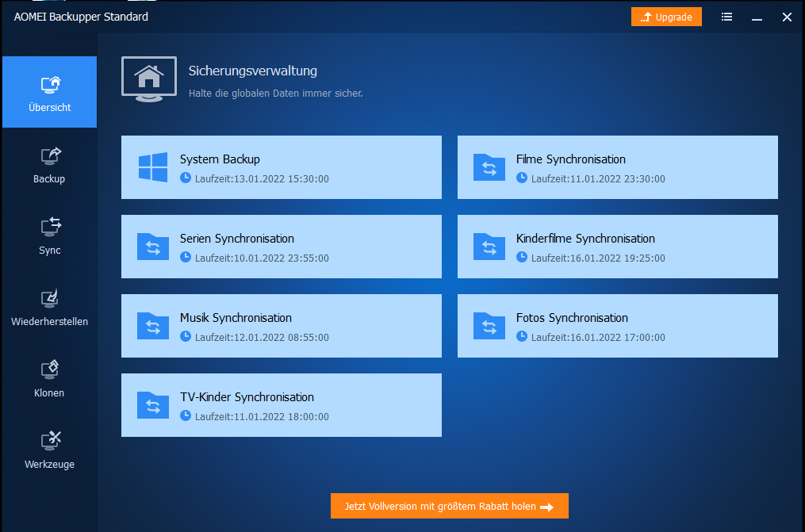Click the "Musik Synchronisation" task title
Screen dimensions: 805x532
click(x=236, y=318)
